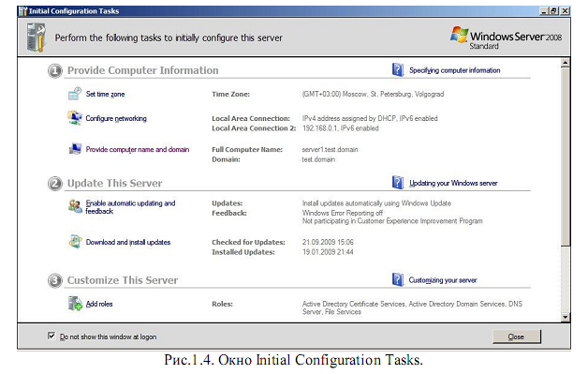
Task: Click the Close button at the bottom
Action: pos(517,337)
